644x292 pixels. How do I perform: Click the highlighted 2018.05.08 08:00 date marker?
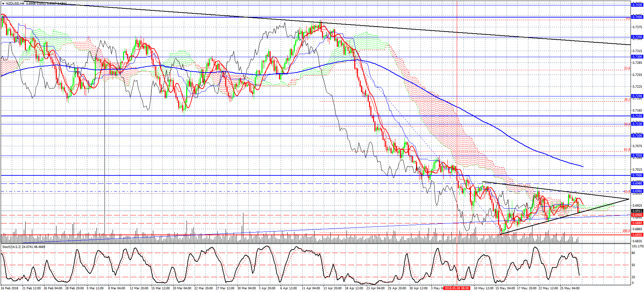tap(456, 288)
